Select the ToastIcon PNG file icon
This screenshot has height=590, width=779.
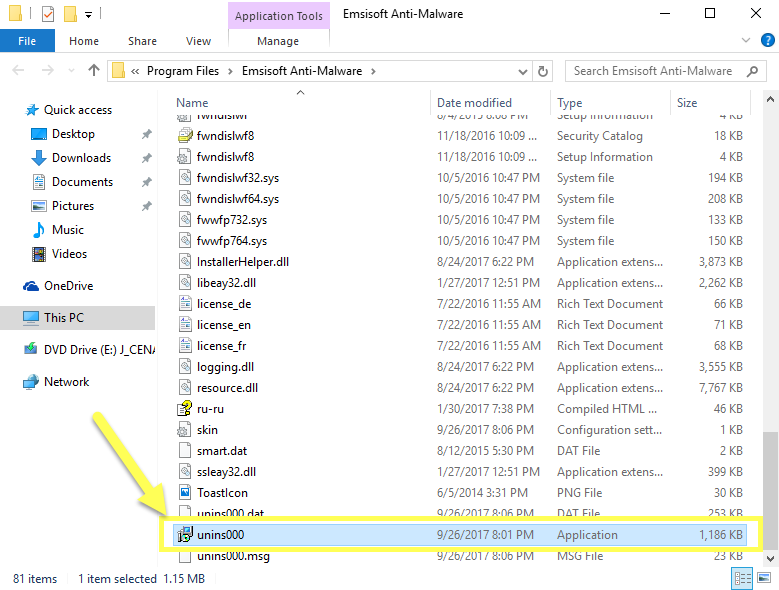185,492
